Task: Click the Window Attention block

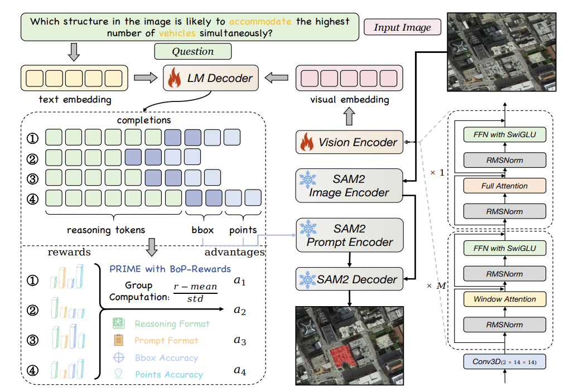Action: [504, 299]
